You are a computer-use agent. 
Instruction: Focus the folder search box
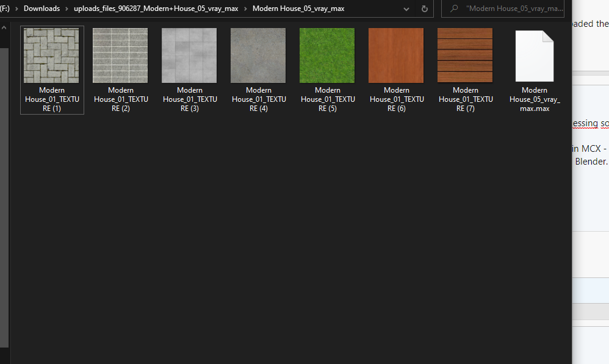pos(513,9)
